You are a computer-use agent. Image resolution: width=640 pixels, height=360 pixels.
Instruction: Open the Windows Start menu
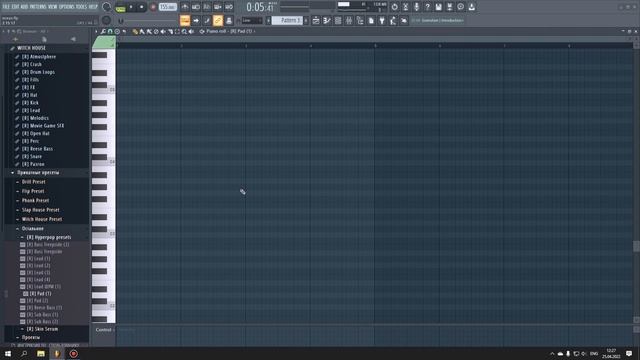[x=8, y=353]
